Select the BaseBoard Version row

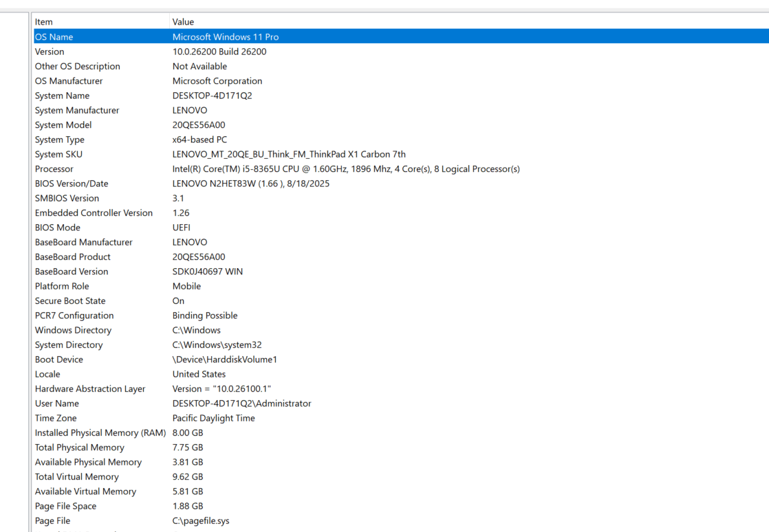pos(401,272)
